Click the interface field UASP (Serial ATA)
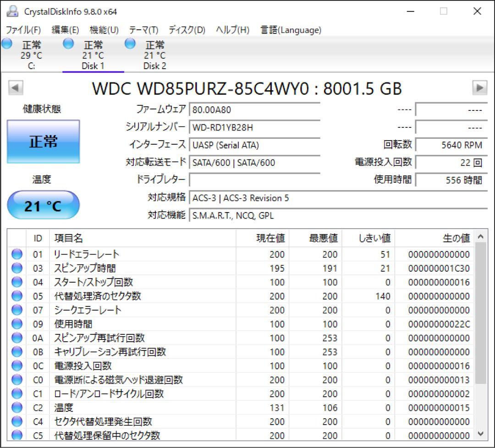This screenshot has width=495, height=448. (x=254, y=145)
